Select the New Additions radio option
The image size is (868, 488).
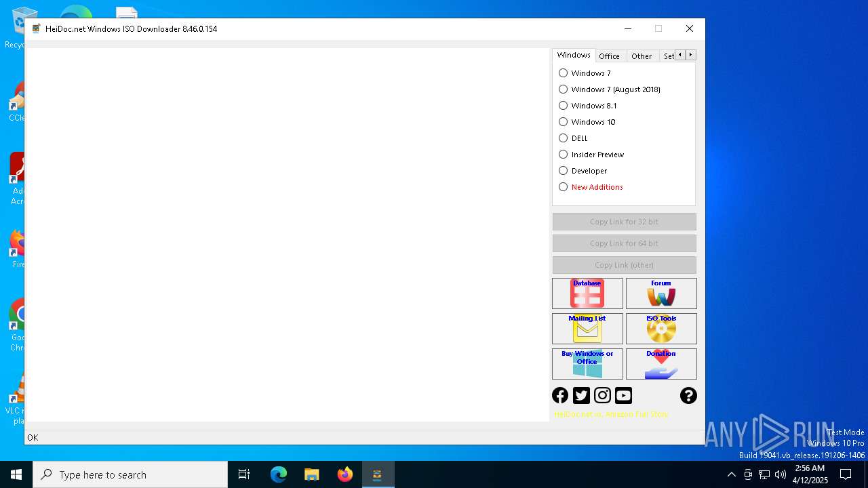coord(591,187)
